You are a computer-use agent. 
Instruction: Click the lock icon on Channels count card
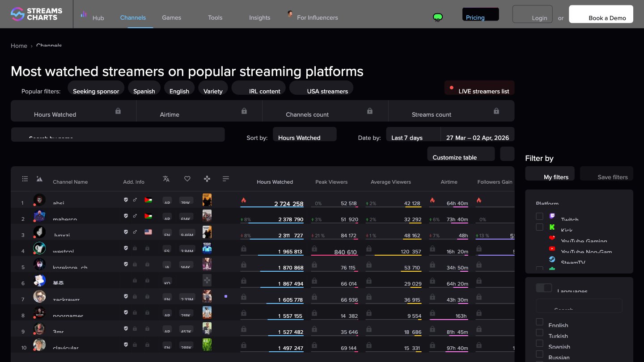tap(370, 110)
